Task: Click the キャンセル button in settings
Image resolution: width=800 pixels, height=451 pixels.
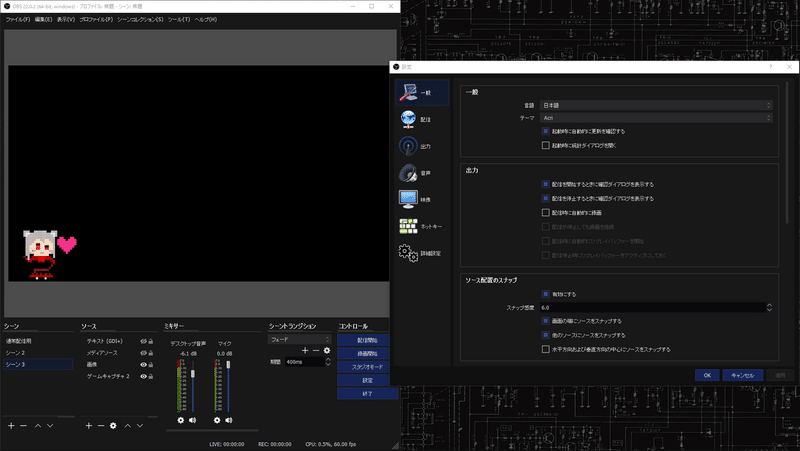Action: [743, 375]
